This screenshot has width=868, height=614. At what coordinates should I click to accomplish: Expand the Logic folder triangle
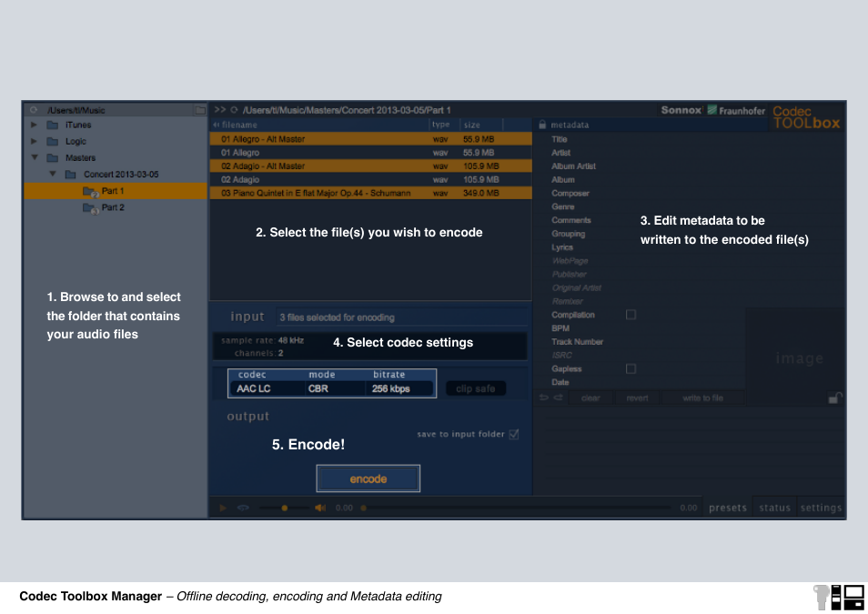(34, 141)
